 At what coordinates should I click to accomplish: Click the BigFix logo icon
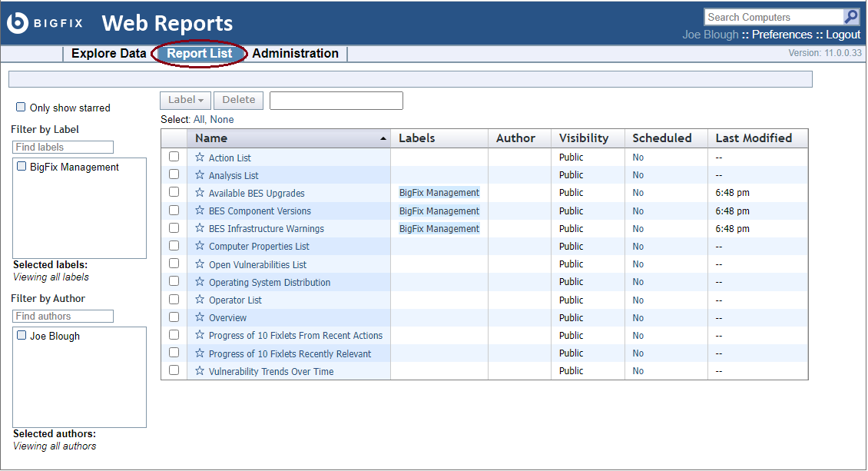[x=17, y=23]
